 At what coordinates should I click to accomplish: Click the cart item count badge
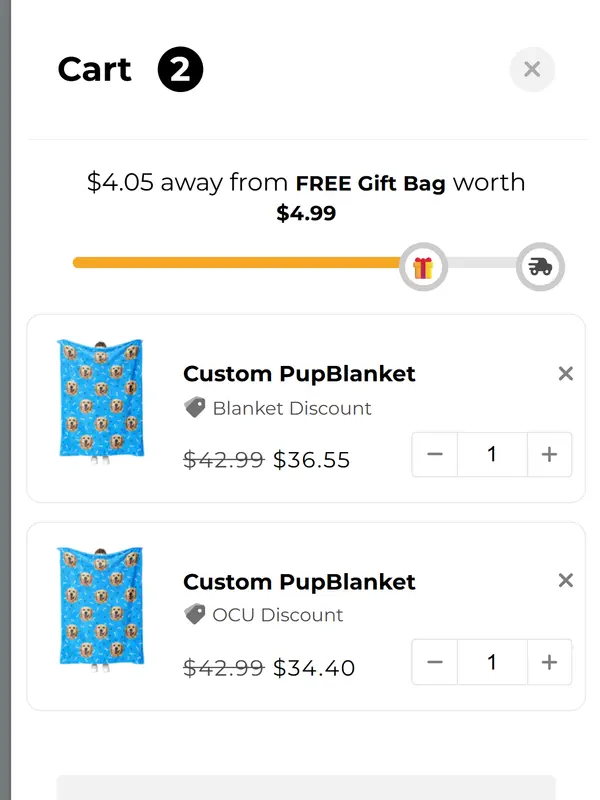click(180, 70)
